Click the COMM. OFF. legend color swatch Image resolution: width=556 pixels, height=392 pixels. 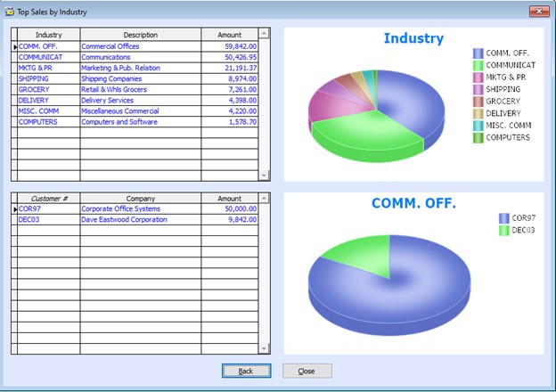click(478, 53)
